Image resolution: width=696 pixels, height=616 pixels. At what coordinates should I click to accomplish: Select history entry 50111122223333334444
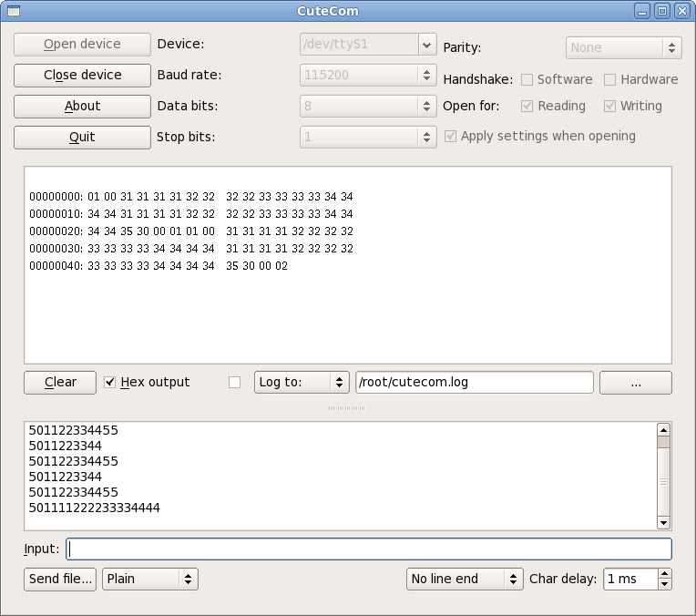pyautogui.click(x=95, y=508)
